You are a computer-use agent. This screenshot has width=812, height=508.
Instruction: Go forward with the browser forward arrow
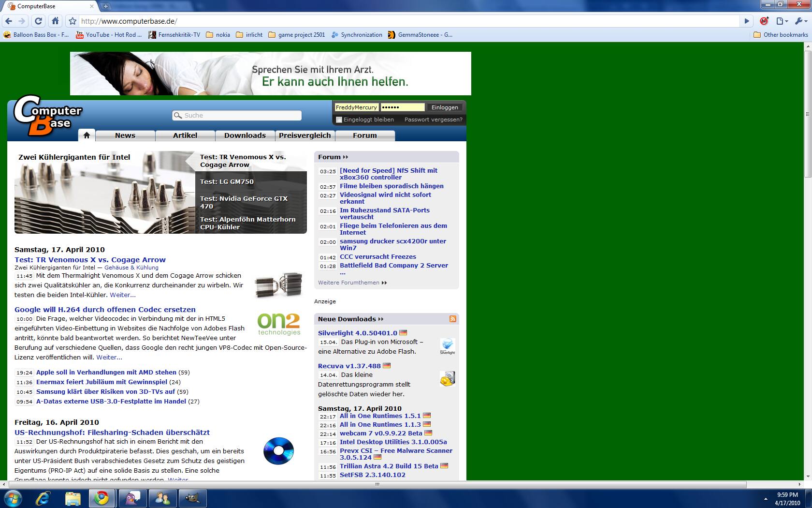click(x=22, y=21)
